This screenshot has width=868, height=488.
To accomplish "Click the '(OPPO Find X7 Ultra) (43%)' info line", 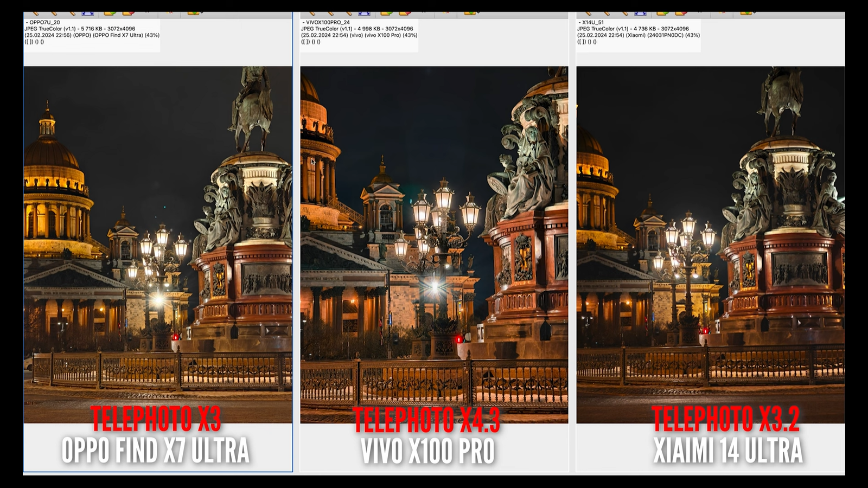I will (x=92, y=35).
